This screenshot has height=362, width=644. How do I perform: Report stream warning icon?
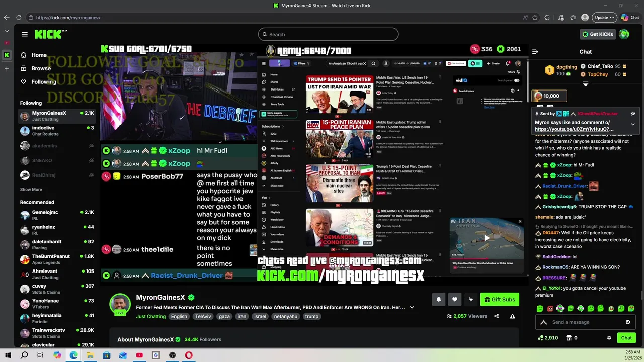coord(512,316)
